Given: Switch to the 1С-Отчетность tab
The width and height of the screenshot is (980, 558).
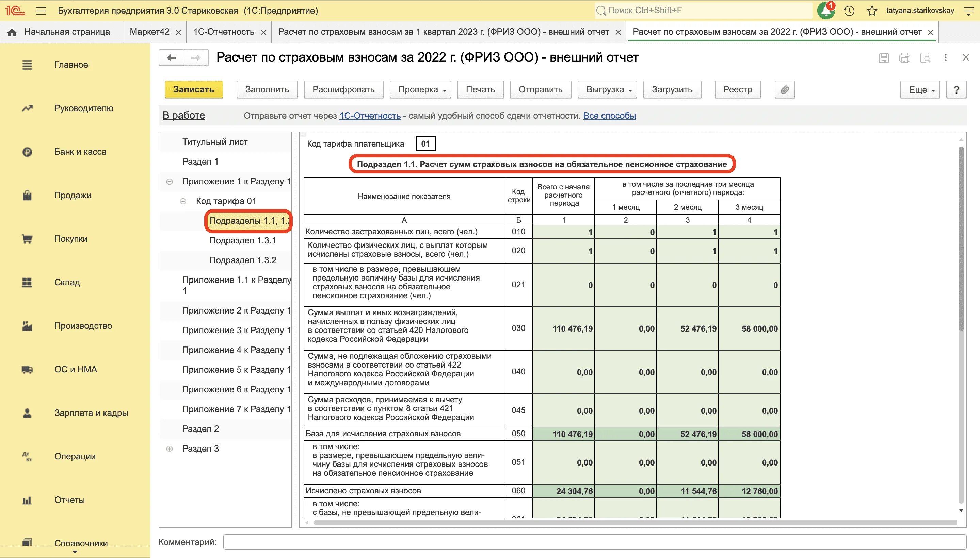Looking at the screenshot, I should 224,32.
